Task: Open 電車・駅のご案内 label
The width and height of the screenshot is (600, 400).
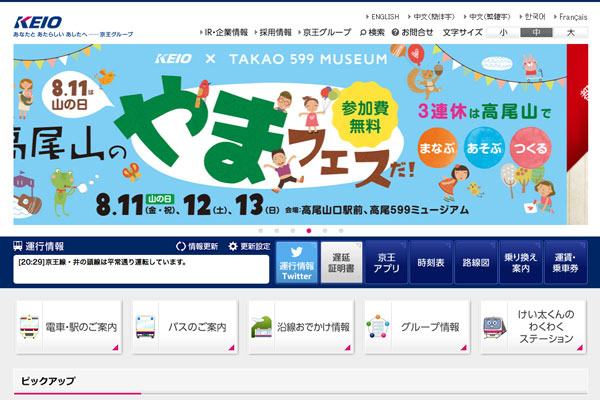Action: (x=81, y=327)
